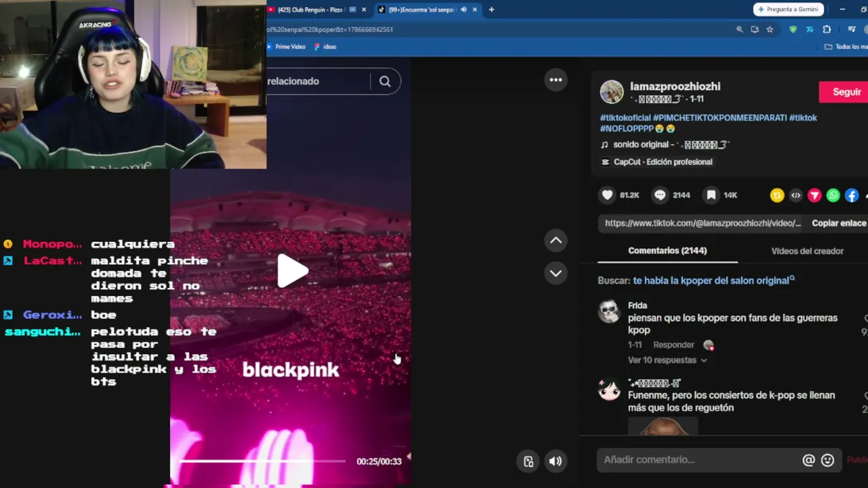Mute tab audio via speaker icon on TikTok tab
This screenshot has height=488, width=868.
point(464,9)
